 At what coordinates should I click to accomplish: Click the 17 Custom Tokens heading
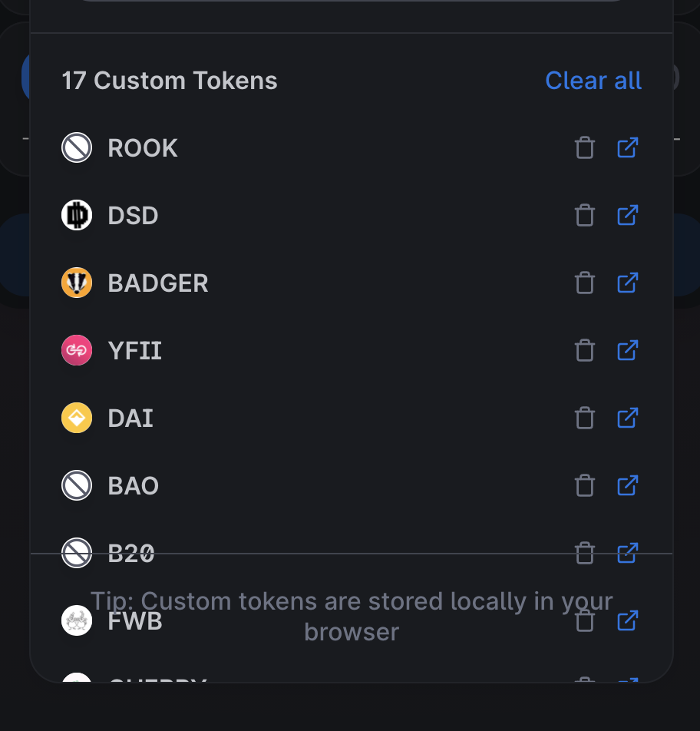tap(169, 80)
